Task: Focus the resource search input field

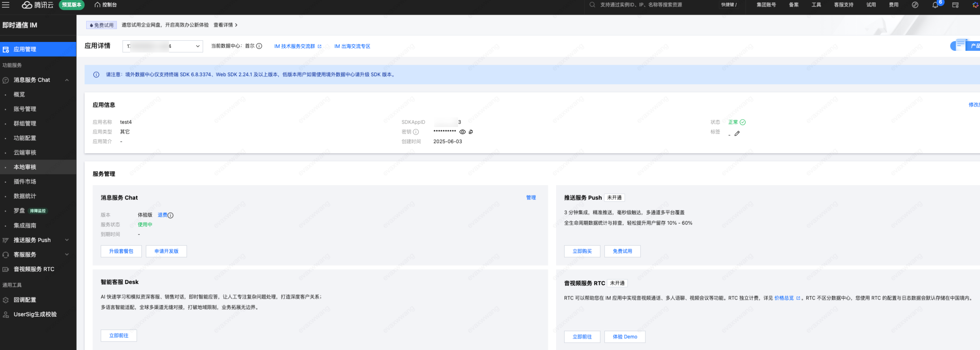Action: click(641, 5)
